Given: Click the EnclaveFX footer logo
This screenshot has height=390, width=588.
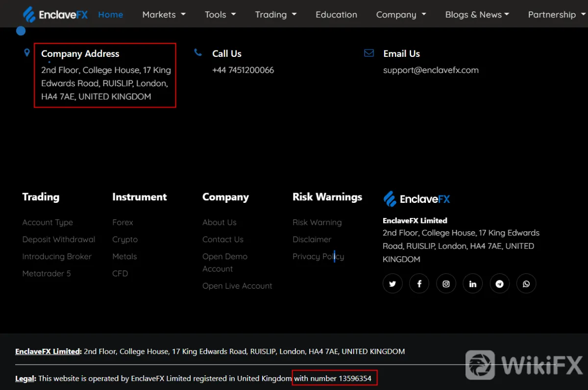Looking at the screenshot, I should (416, 199).
